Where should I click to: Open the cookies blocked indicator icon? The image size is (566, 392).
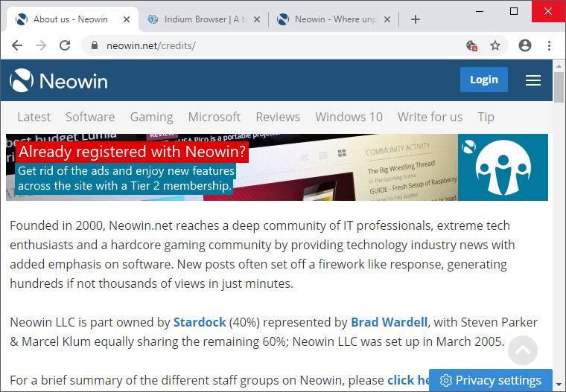[471, 46]
